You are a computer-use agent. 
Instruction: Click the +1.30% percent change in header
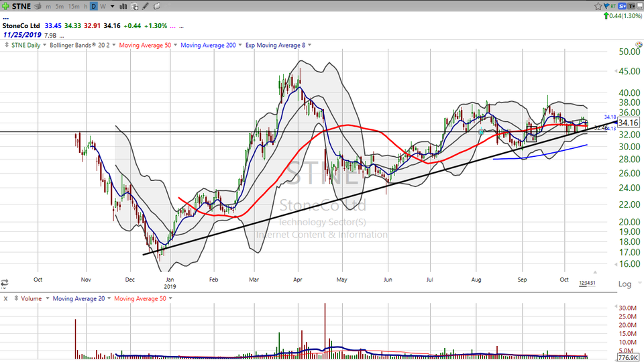(155, 25)
